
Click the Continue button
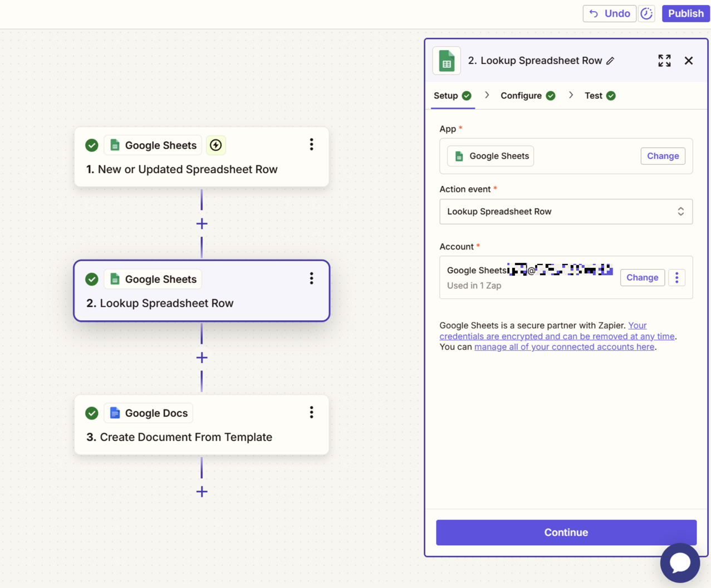(566, 532)
